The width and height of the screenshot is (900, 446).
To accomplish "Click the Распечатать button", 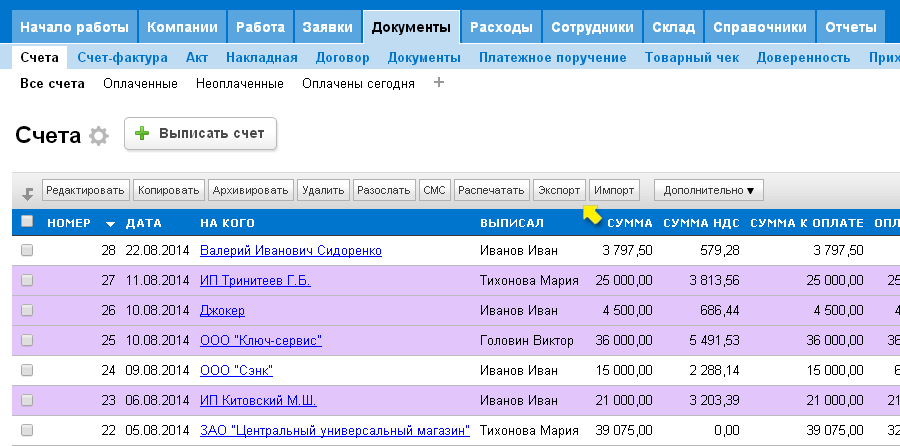I will 491,189.
